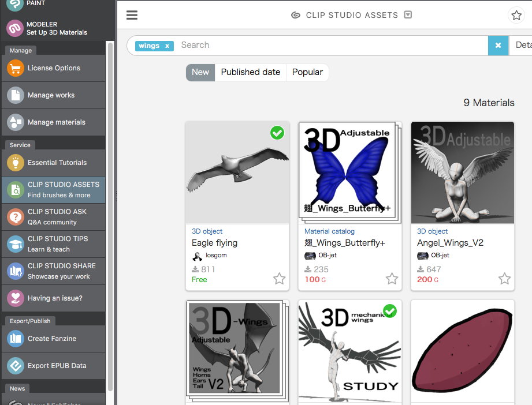Viewport: 532px width, 405px height.
Task: Click the Having an issue heart icon
Action: [15, 298]
